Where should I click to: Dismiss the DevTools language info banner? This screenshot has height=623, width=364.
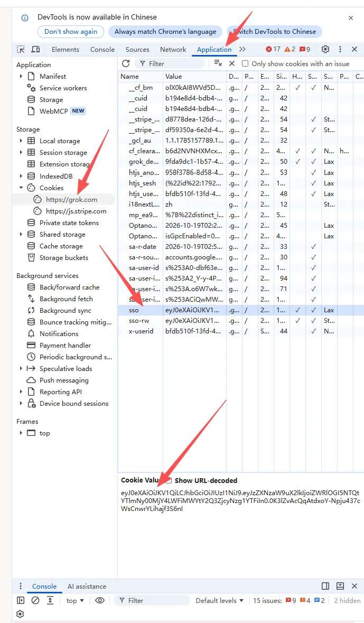(x=350, y=18)
